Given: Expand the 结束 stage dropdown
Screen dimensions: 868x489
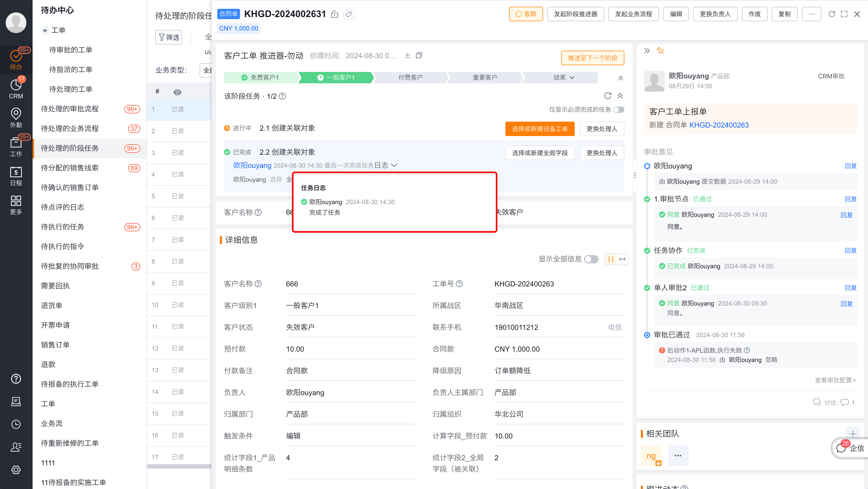Looking at the screenshot, I should click(572, 78).
